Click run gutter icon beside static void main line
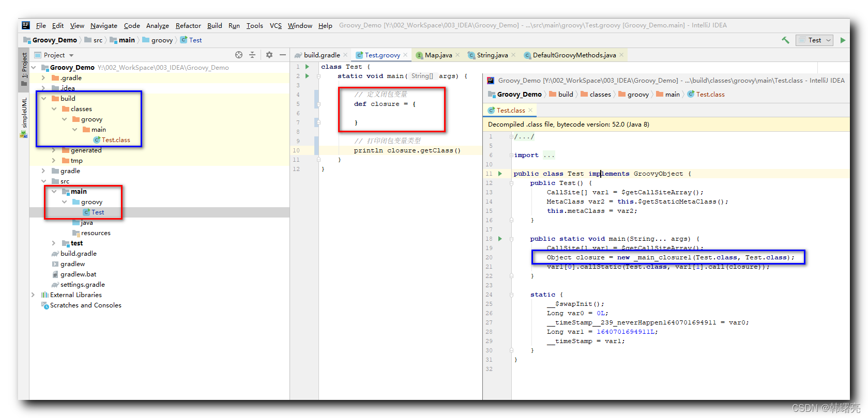Viewport: 868px width, 418px height. (308, 76)
